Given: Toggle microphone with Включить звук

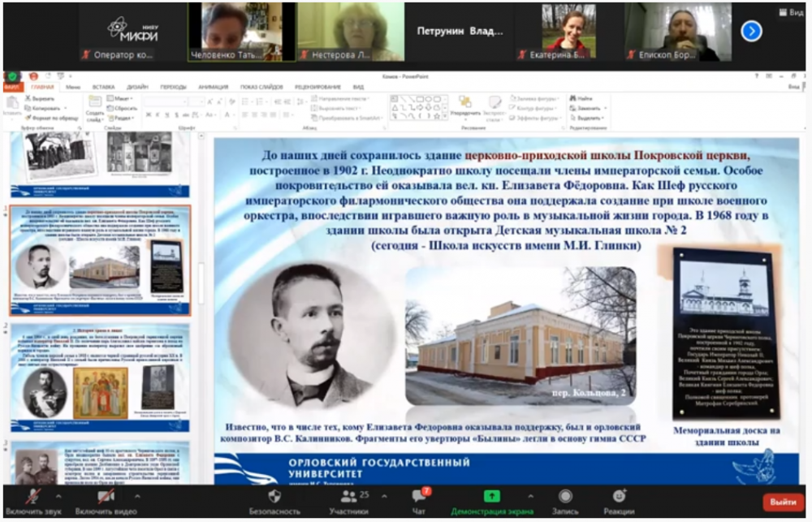Looking at the screenshot, I should 32,496.
